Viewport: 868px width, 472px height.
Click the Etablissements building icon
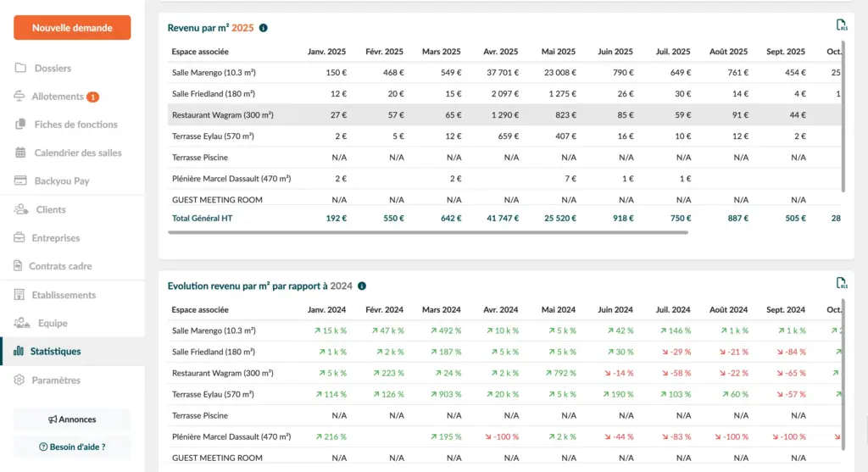(x=20, y=295)
